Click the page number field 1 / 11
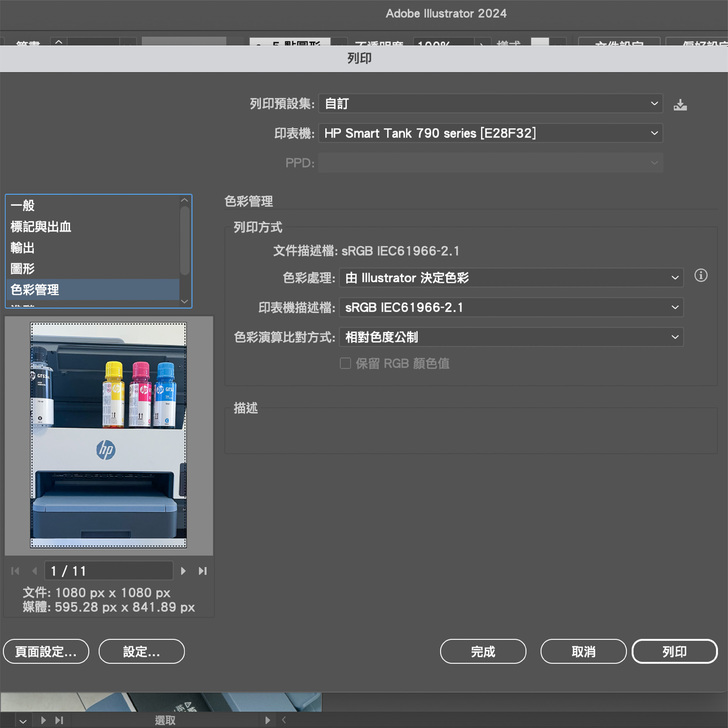The image size is (728, 728). tap(109, 571)
